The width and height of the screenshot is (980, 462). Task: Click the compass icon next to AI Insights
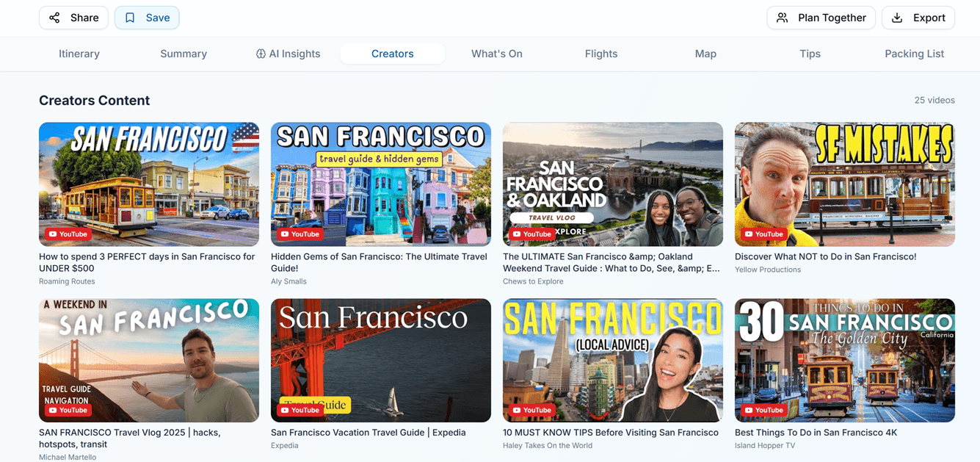[x=261, y=53]
